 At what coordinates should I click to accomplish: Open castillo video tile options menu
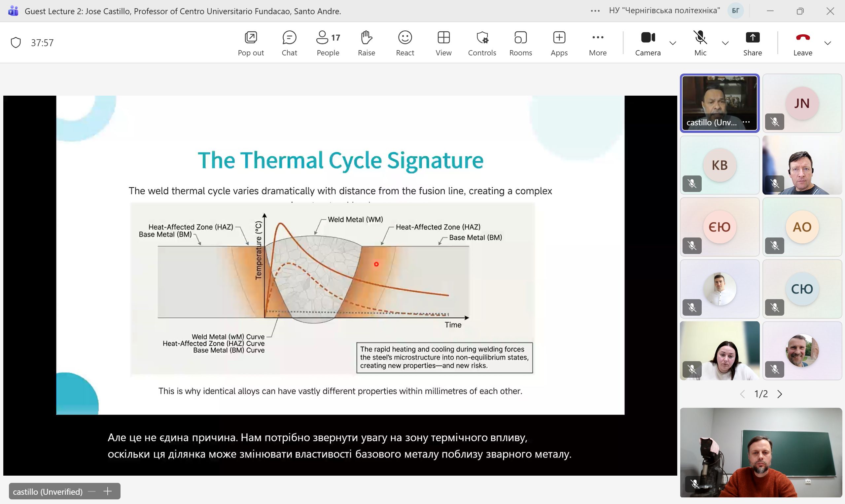pyautogui.click(x=746, y=122)
